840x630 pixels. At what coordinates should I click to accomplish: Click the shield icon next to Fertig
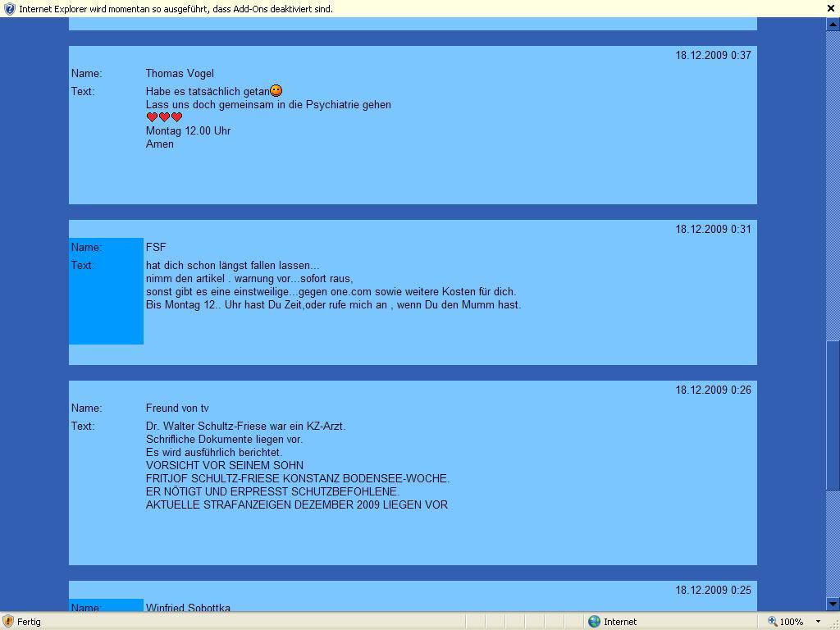click(x=8, y=622)
